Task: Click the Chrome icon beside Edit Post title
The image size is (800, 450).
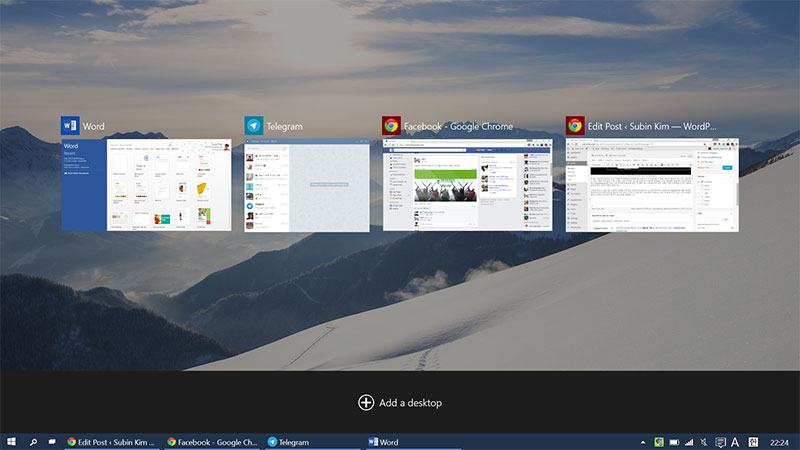Action: point(575,126)
